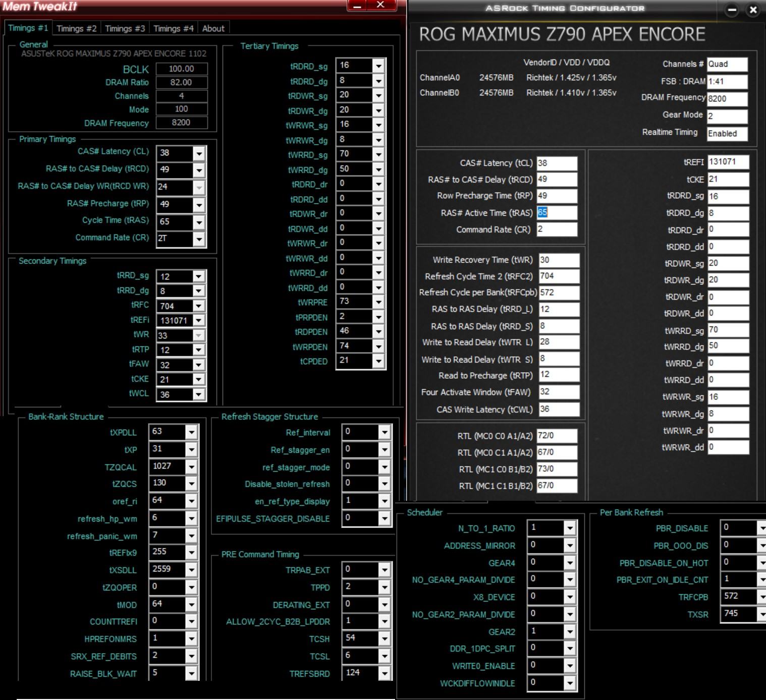
Task: Close the Mem TweakIt window
Action: click(x=381, y=5)
